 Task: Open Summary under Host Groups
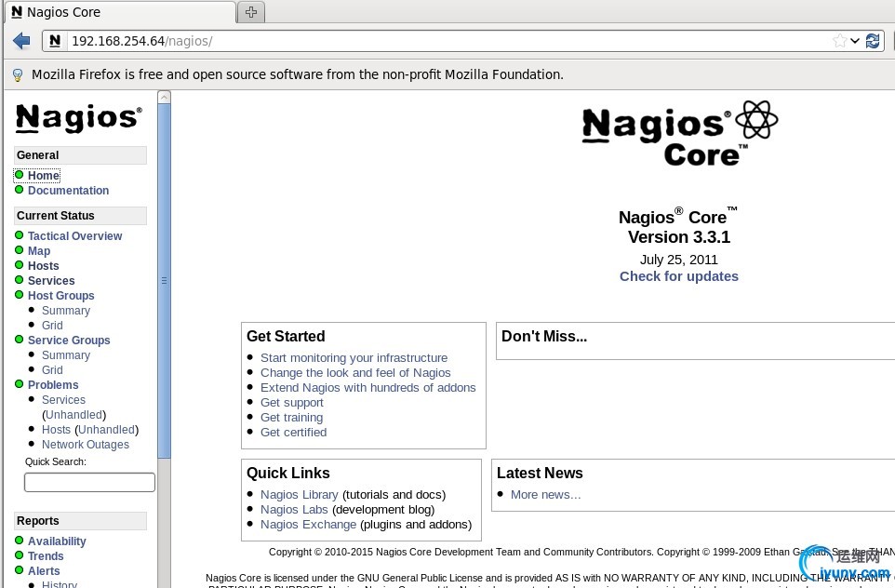tap(66, 311)
